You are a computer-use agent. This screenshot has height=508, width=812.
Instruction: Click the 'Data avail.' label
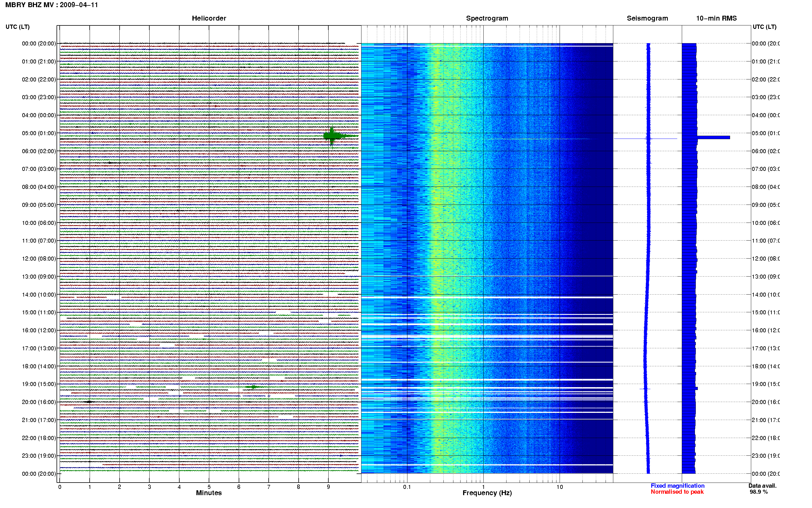tap(762, 486)
